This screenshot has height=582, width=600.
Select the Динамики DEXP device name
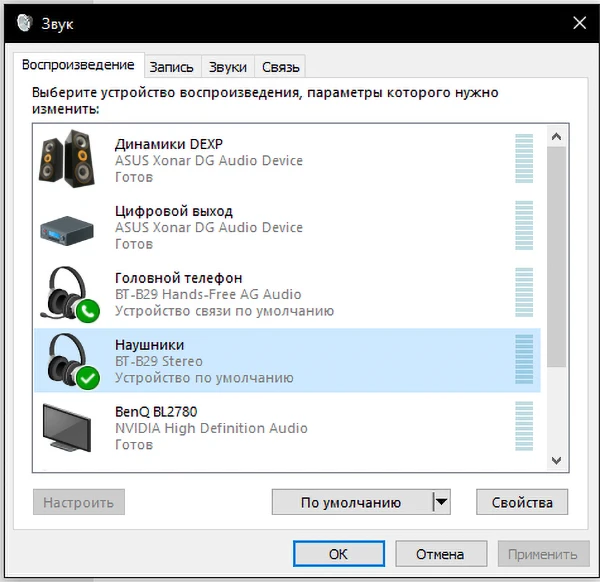pos(169,144)
